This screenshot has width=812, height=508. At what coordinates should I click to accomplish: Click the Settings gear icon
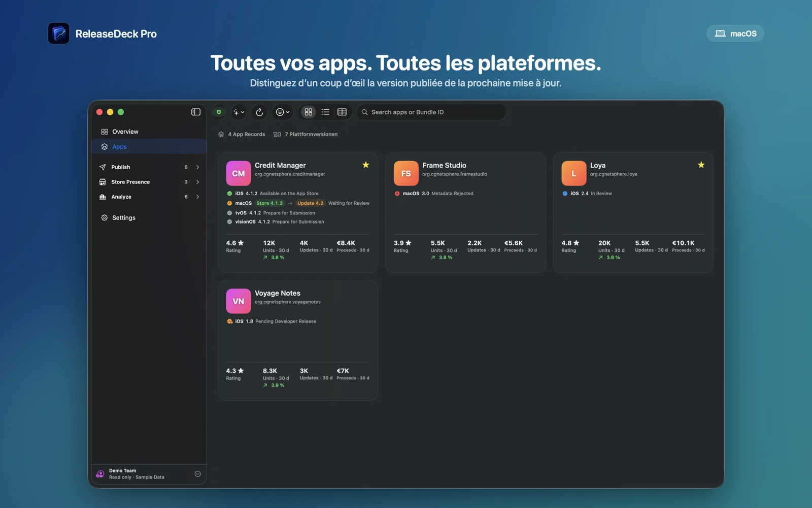[104, 217]
